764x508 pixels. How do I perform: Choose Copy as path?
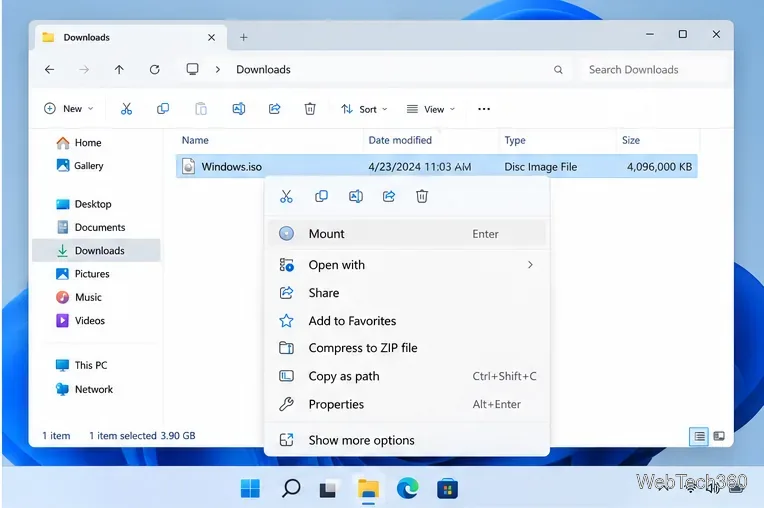pyautogui.click(x=407, y=376)
